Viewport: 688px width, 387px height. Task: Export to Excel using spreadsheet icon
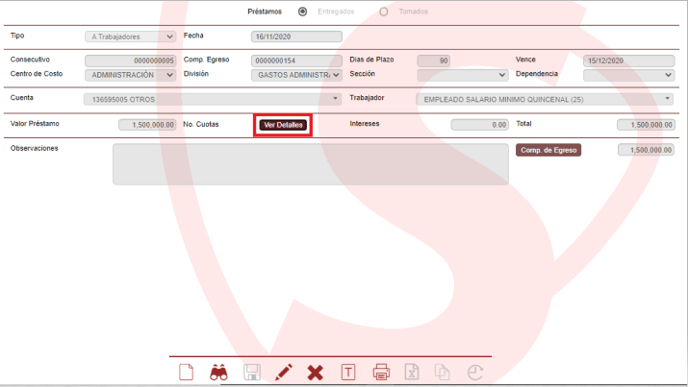[x=412, y=372]
